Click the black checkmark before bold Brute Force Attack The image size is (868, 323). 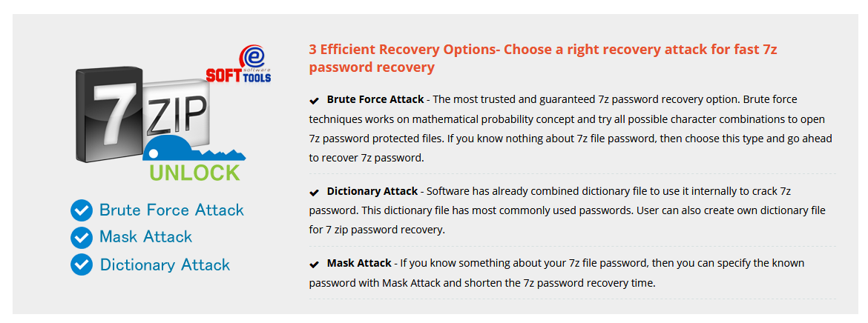click(x=315, y=100)
